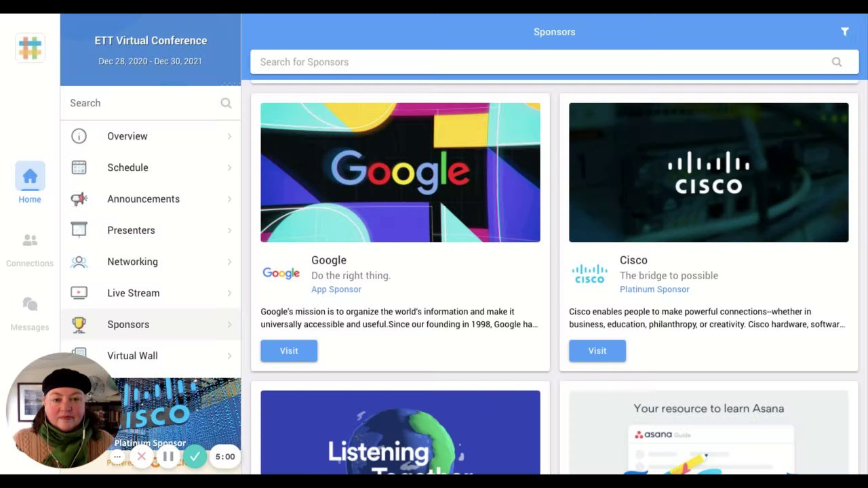Expand the Schedule chevron
Screen dimensions: 868x488
tap(229, 167)
